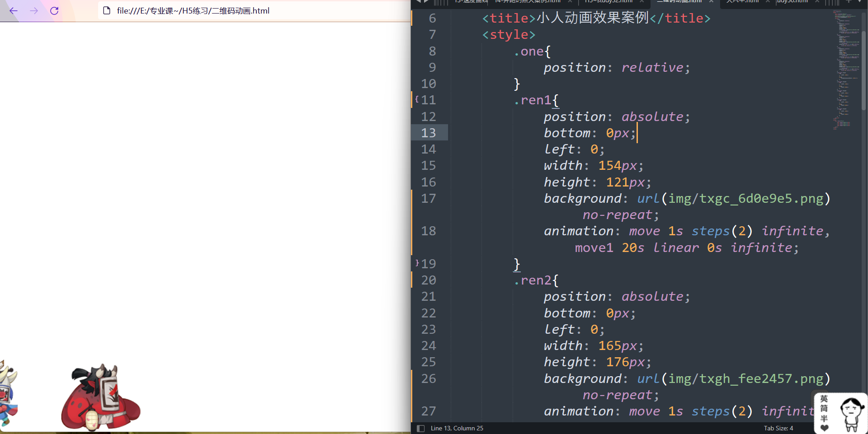Toggle 简 simplified Chinese in IME bar
The height and width of the screenshot is (434, 868).
tap(824, 408)
